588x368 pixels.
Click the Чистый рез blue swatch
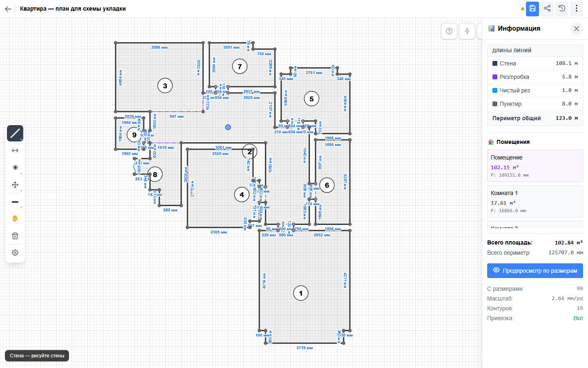pos(495,90)
